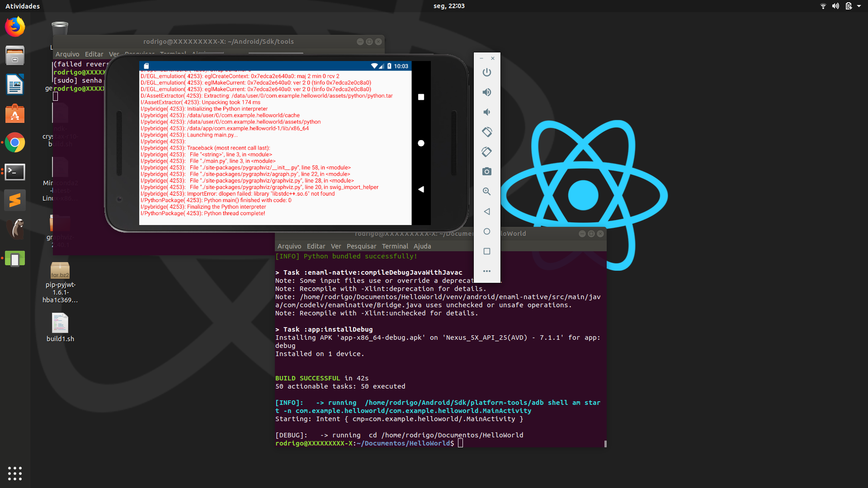This screenshot has width=868, height=488.
Task: Open Editar menu in HelloWorld terminal
Action: 316,246
